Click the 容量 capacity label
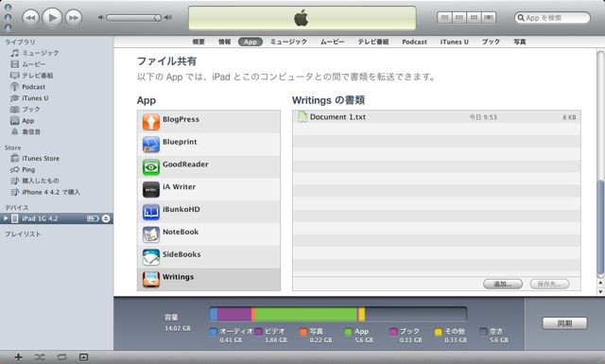Image resolution: width=605 pixels, height=364 pixels. click(171, 318)
